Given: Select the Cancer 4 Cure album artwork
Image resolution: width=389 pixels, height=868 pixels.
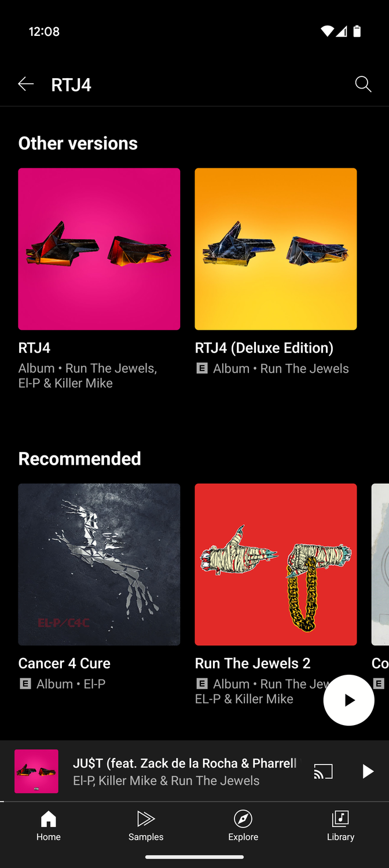Looking at the screenshot, I should 99,564.
